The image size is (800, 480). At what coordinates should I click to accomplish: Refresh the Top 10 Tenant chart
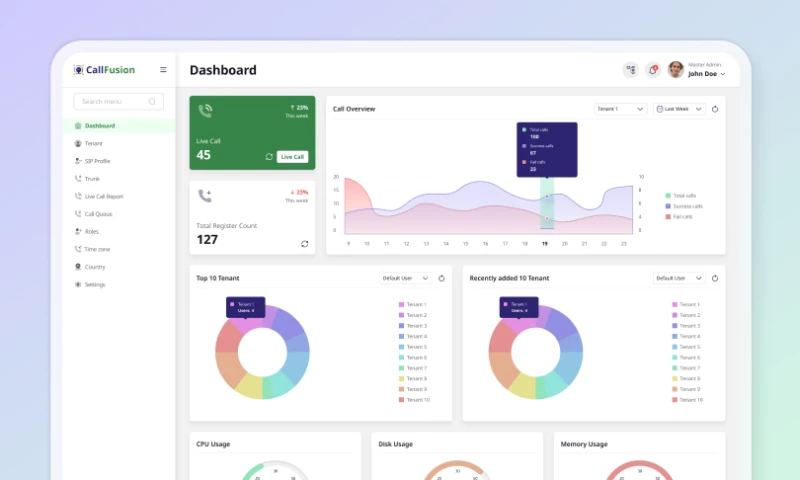(441, 278)
